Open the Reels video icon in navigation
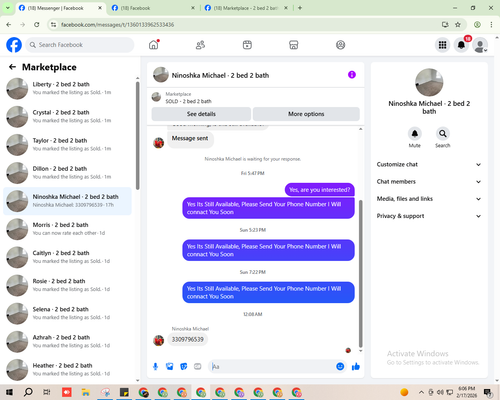 pyautogui.click(x=247, y=45)
